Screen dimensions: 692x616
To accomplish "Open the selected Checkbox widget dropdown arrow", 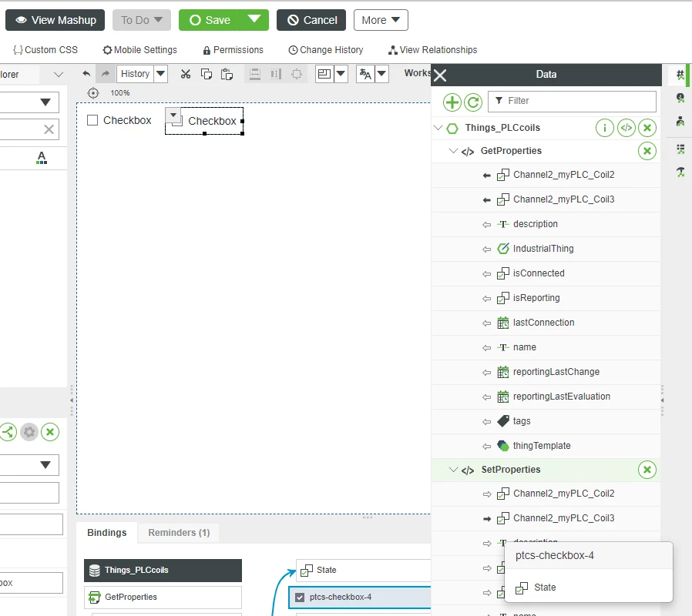I will [x=173, y=115].
